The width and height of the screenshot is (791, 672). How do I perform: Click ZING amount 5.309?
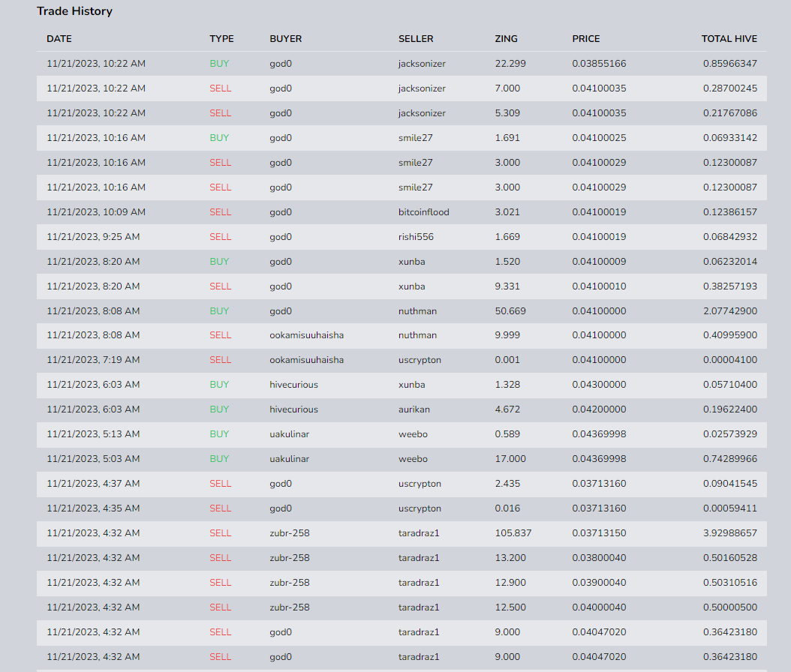[x=507, y=113]
